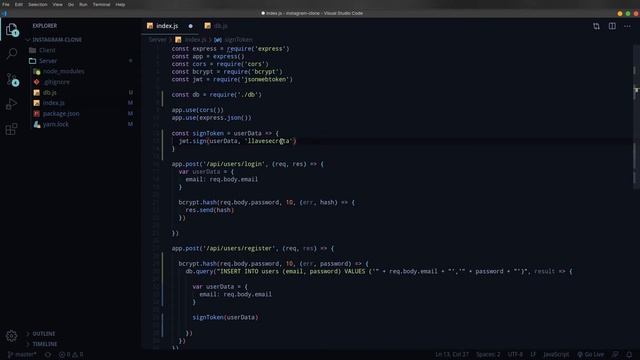Open the Manage gear settings menu
This screenshot has width=640, height=360.
pyautogui.click(x=11, y=336)
